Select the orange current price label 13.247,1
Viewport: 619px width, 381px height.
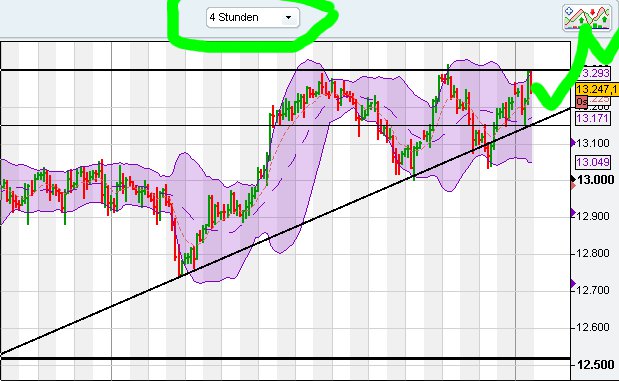click(x=597, y=89)
